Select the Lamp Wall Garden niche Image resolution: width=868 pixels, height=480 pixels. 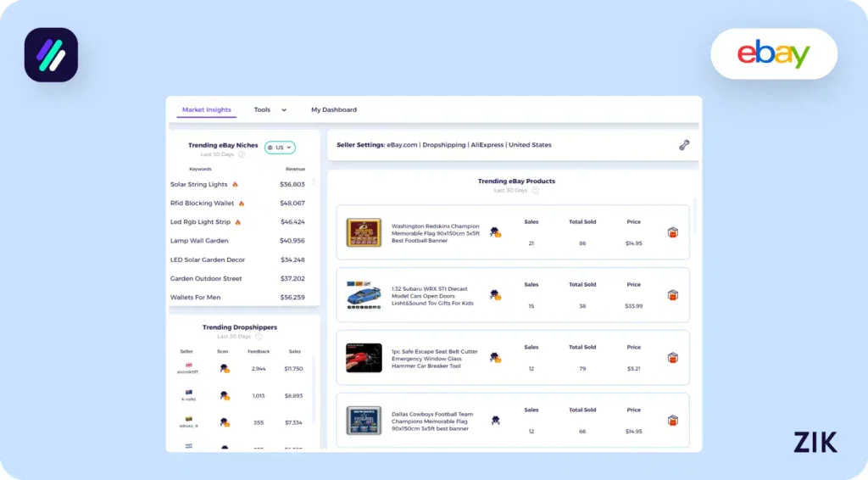(x=199, y=241)
